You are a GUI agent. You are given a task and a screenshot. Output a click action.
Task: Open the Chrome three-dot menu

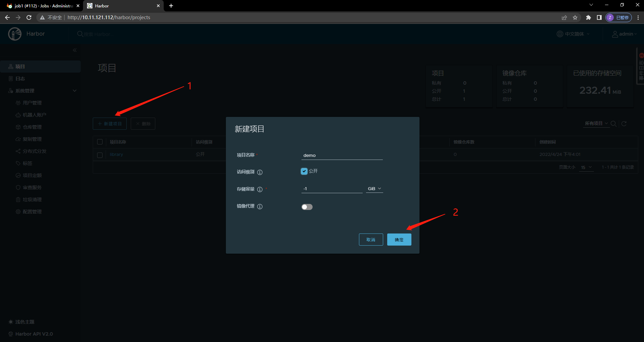coord(638,17)
